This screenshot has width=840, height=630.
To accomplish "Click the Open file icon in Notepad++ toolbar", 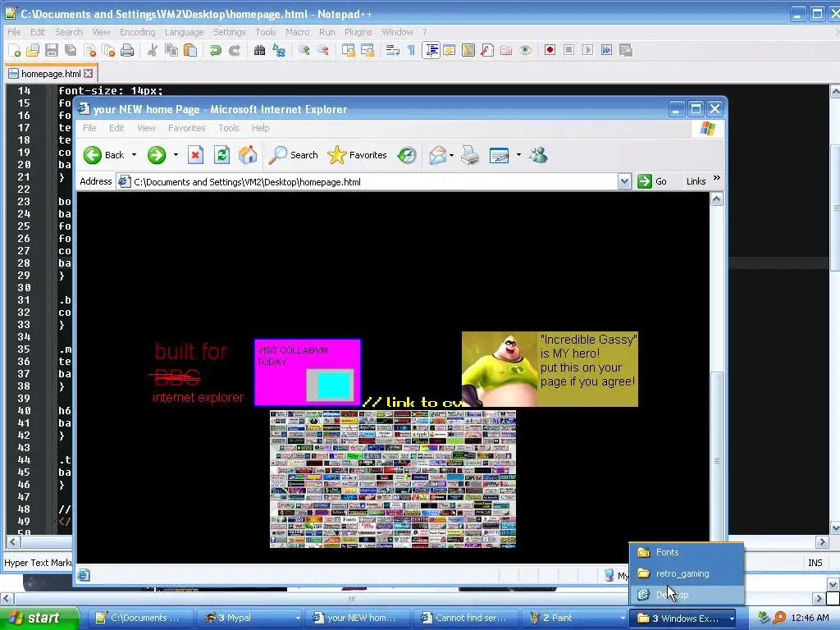I will (x=33, y=50).
